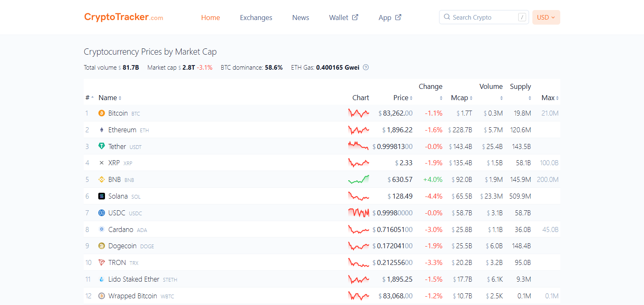Select the Ethereum logo icon
Screen dimensions: 644x305
[x=101, y=129]
